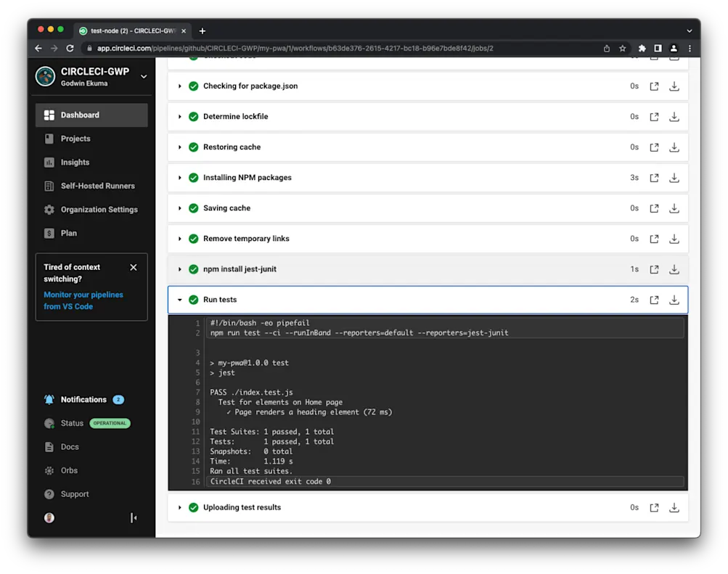Image resolution: width=728 pixels, height=574 pixels.
Task: Click the Notifications bell icon
Action: point(49,400)
